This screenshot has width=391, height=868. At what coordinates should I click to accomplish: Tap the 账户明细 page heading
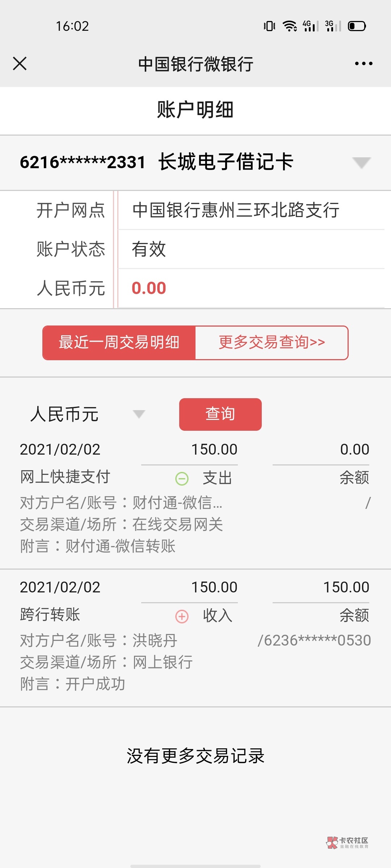tap(195, 110)
